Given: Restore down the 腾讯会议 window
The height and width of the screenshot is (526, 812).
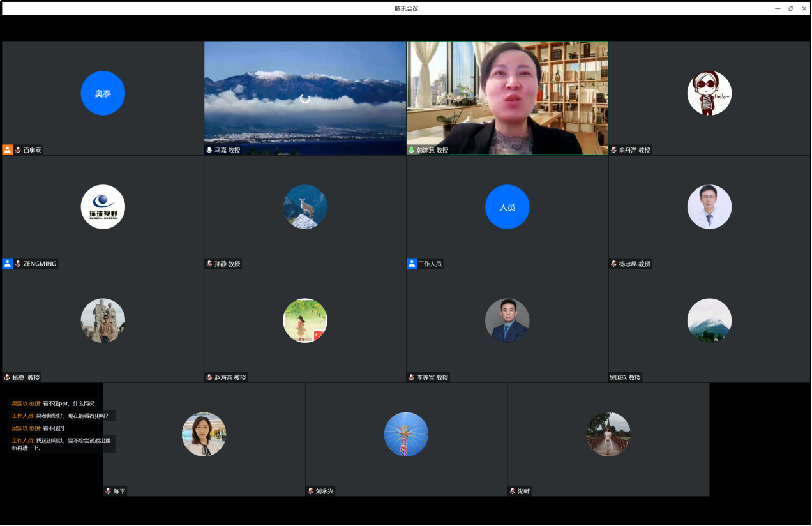Looking at the screenshot, I should [x=791, y=8].
